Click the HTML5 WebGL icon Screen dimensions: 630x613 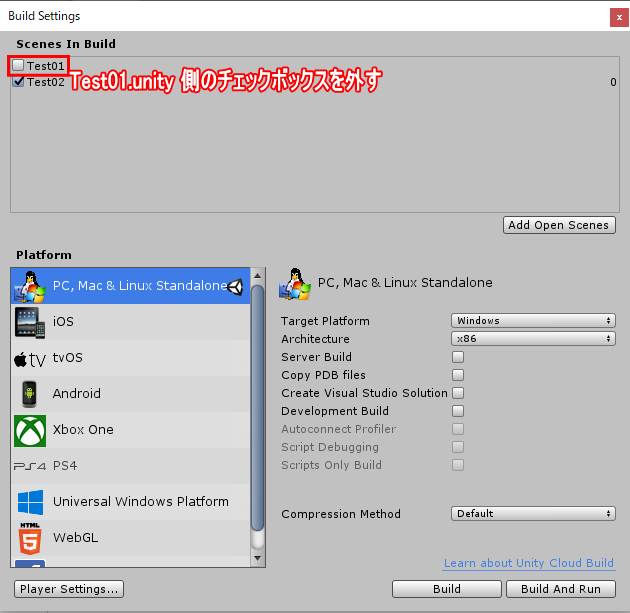tap(30, 538)
